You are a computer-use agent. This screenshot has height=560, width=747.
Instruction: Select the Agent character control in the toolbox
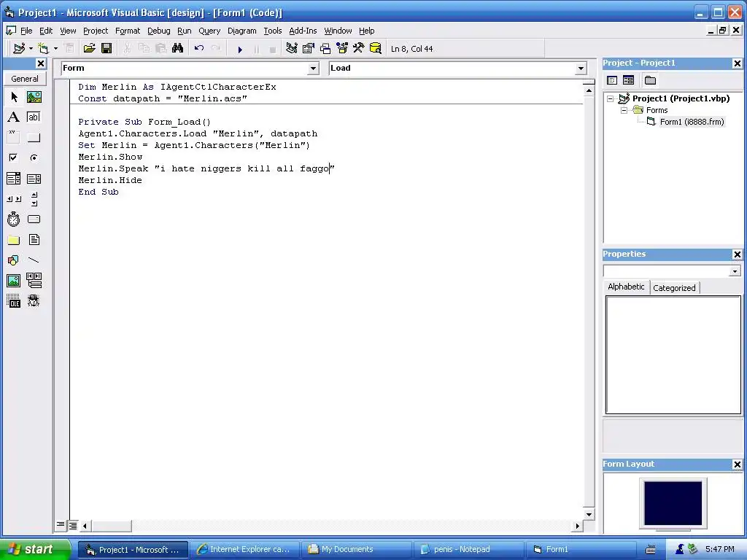(x=34, y=301)
